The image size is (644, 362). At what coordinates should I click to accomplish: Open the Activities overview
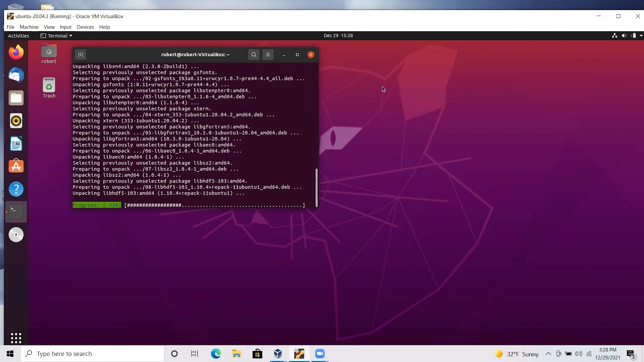coord(19,36)
